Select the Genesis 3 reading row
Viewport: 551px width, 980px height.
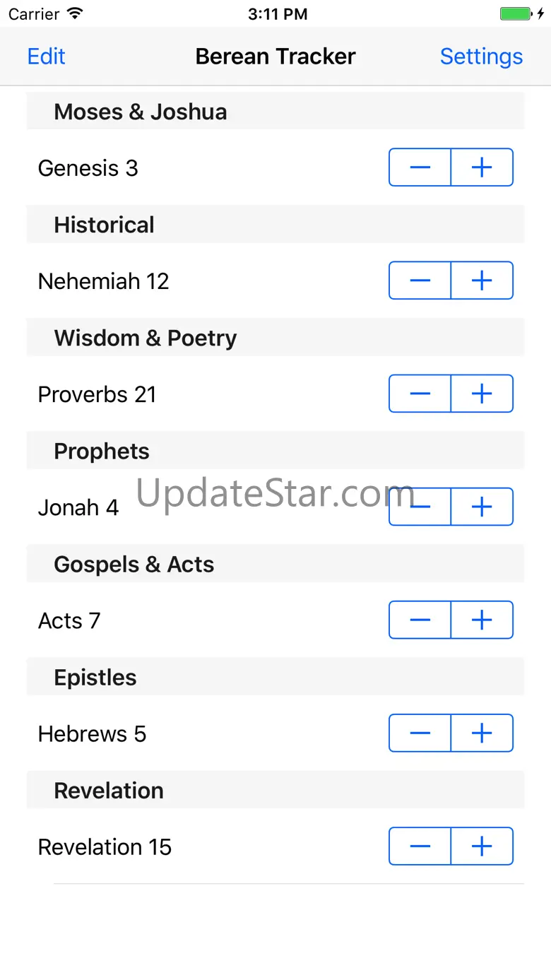tap(88, 168)
